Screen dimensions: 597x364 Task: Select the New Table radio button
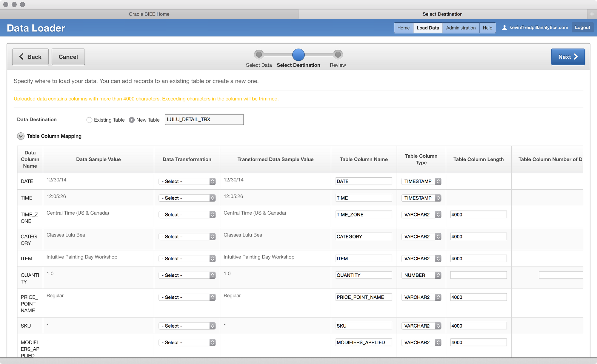click(132, 120)
